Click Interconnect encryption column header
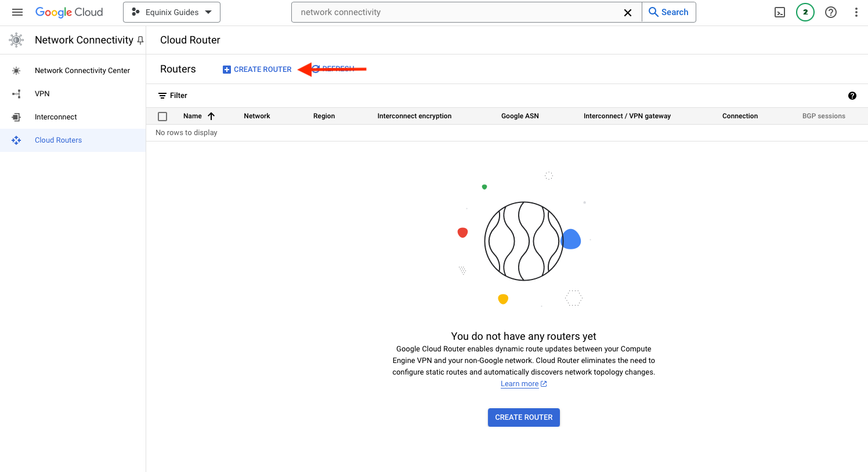The width and height of the screenshot is (868, 472). [414, 116]
